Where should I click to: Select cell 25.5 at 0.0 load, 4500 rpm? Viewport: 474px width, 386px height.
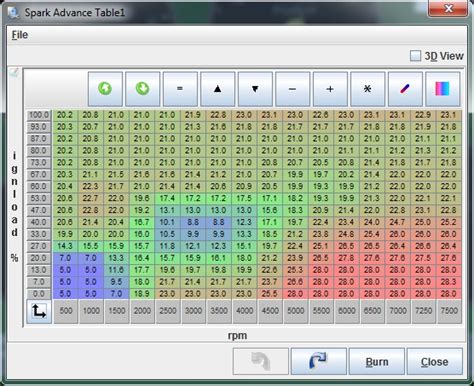pos(270,294)
